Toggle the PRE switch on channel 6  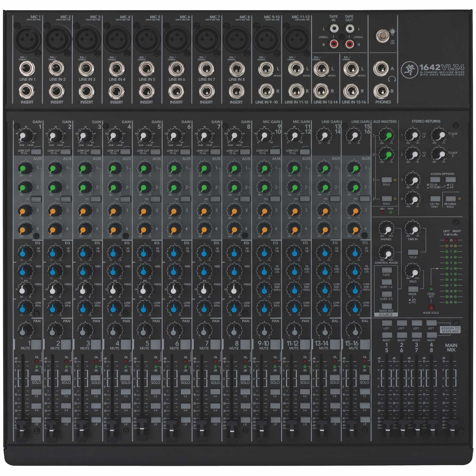(185, 199)
